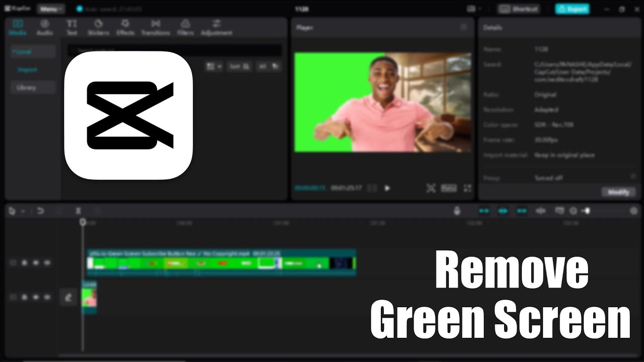Hide the upper track with eye icon

[36, 263]
